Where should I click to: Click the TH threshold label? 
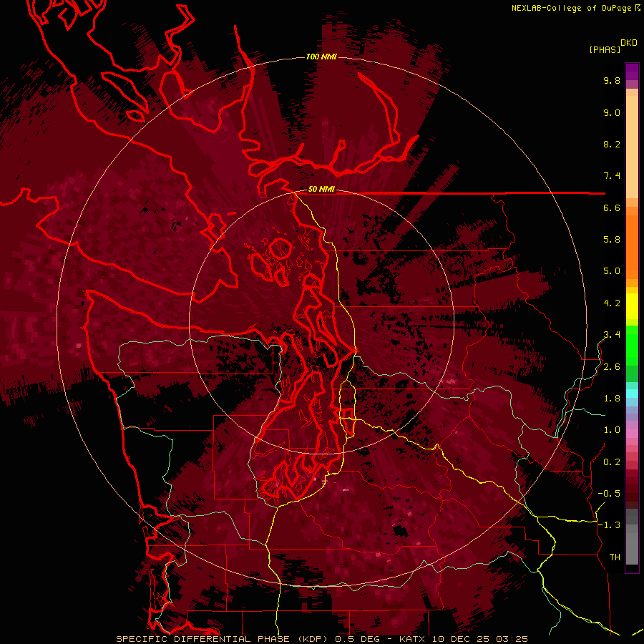point(615,557)
